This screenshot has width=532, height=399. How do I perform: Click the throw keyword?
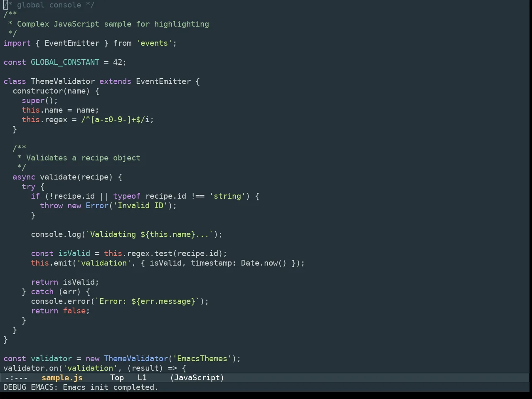point(52,206)
